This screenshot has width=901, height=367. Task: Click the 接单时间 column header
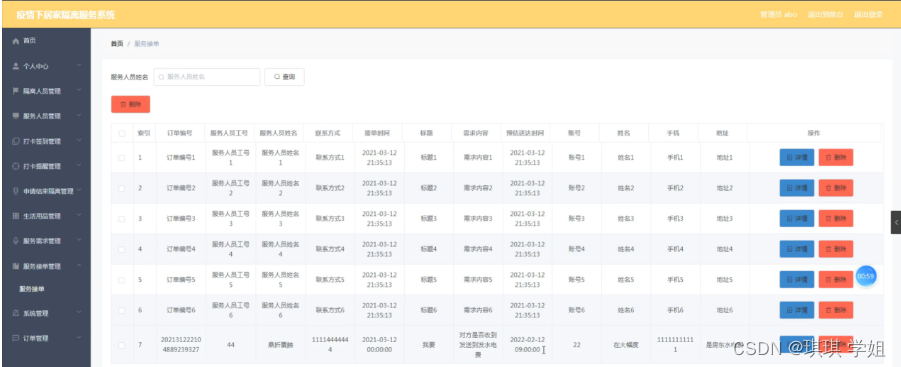377,133
